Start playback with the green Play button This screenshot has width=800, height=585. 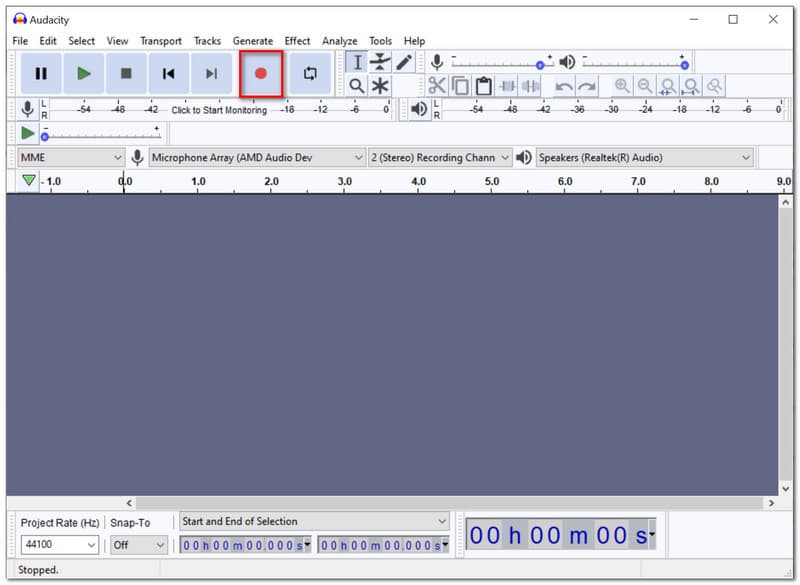[84, 74]
